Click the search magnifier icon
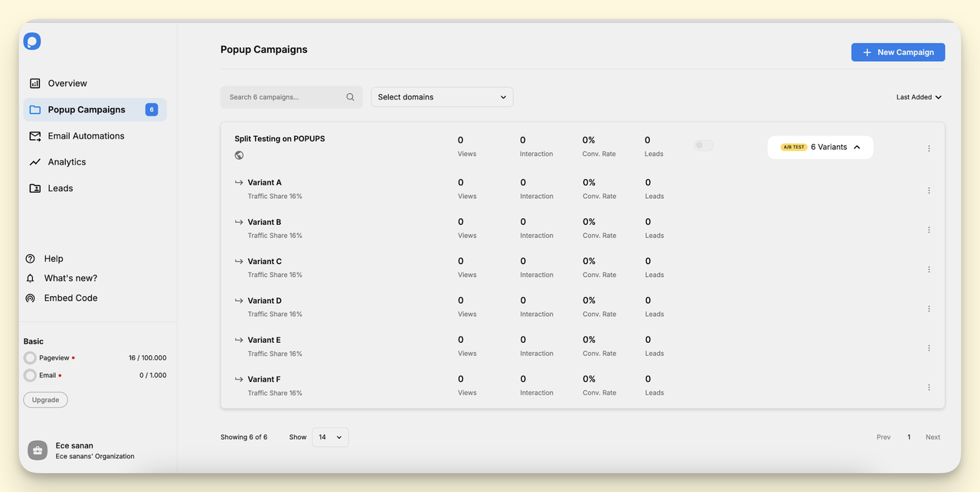Image resolution: width=980 pixels, height=492 pixels. click(350, 97)
